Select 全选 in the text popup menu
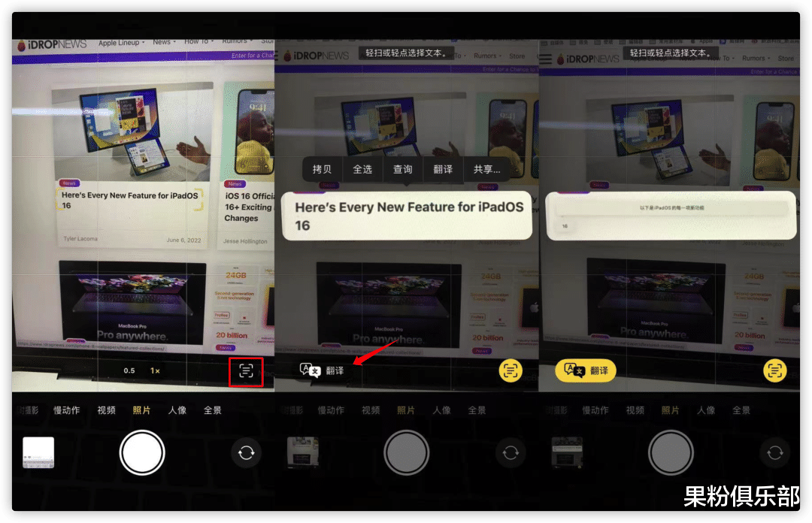 point(362,169)
